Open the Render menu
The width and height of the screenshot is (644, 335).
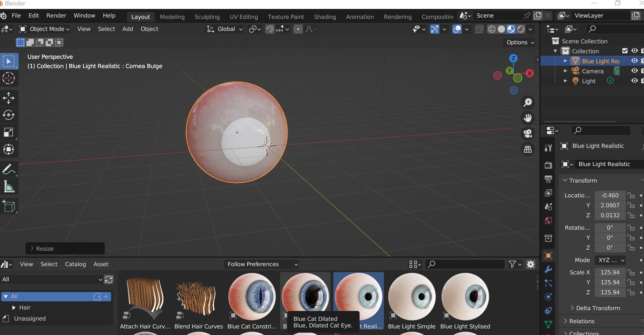point(56,16)
